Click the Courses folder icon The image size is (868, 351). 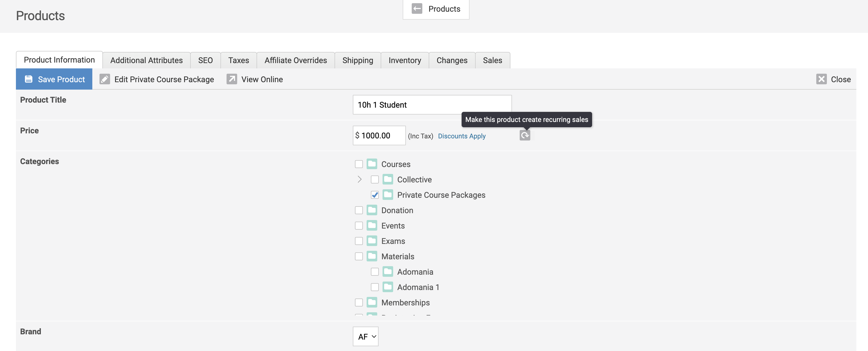(x=372, y=164)
